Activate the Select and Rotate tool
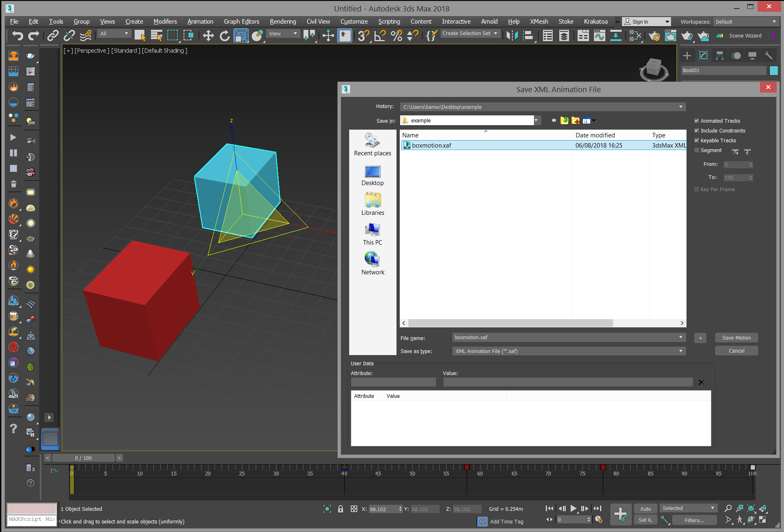Viewport: 784px width, 532px height. [225, 36]
